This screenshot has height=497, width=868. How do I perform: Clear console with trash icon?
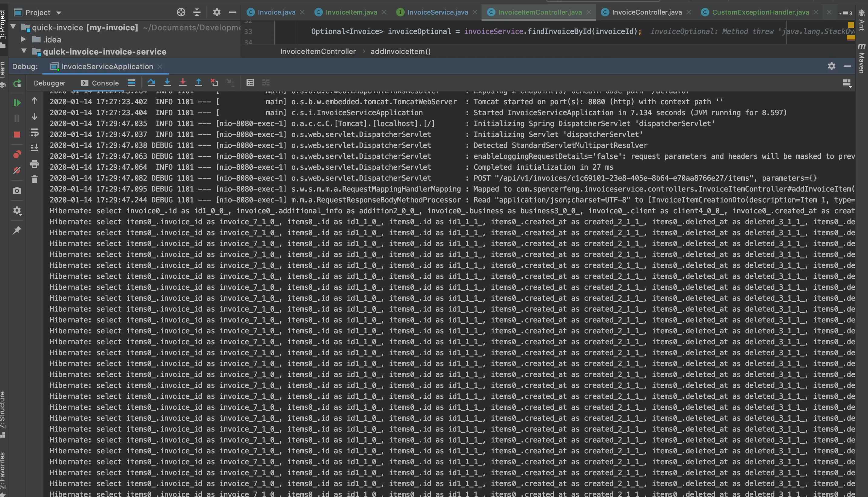click(x=35, y=179)
